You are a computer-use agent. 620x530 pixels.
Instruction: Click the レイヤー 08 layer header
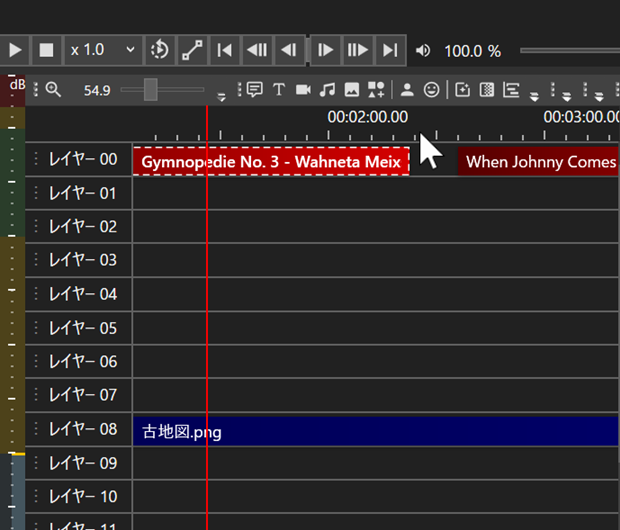click(x=82, y=430)
